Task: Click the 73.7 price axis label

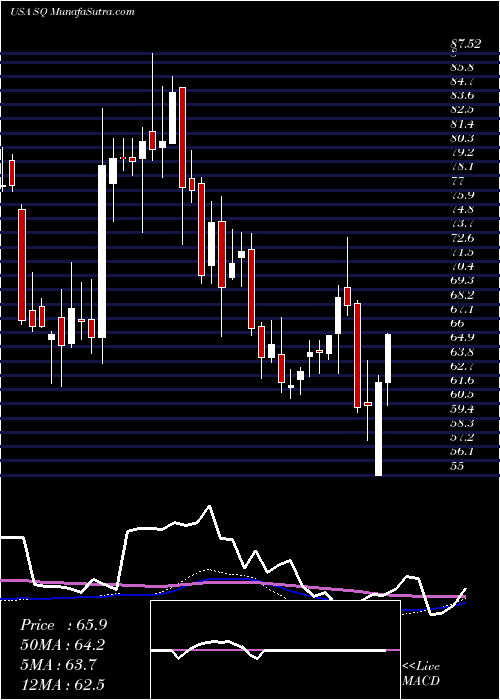Action: point(463,224)
